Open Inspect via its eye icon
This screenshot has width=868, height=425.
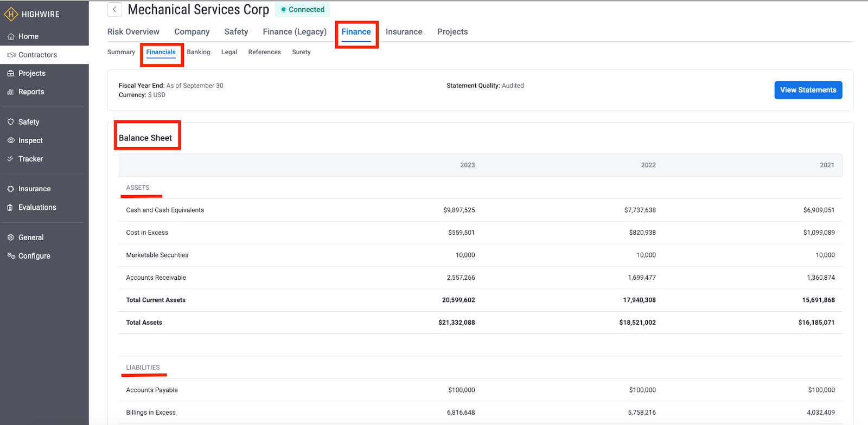pyautogui.click(x=11, y=140)
